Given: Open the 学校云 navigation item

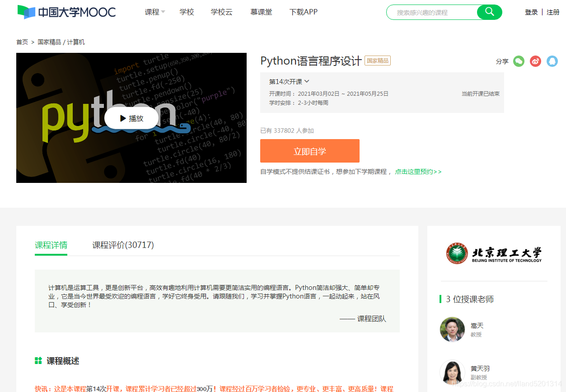Looking at the screenshot, I should pos(221,12).
